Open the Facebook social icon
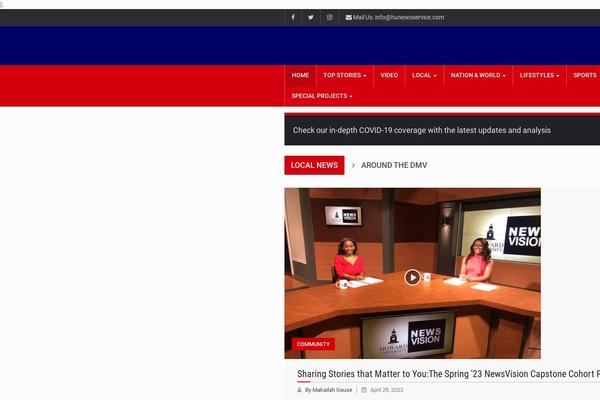This screenshot has width=600, height=400. point(293,17)
